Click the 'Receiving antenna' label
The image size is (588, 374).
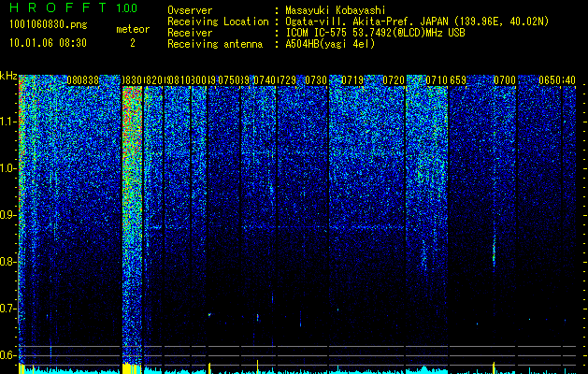pyautogui.click(x=215, y=44)
